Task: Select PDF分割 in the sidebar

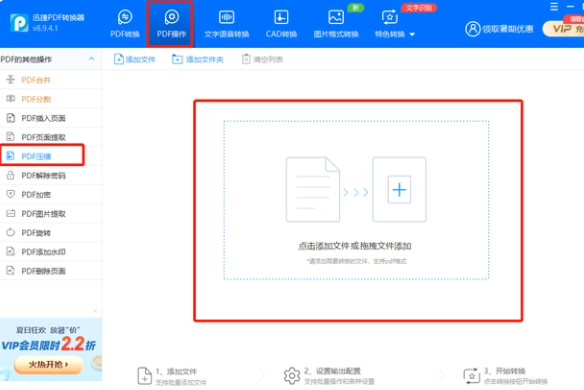Action: point(51,99)
